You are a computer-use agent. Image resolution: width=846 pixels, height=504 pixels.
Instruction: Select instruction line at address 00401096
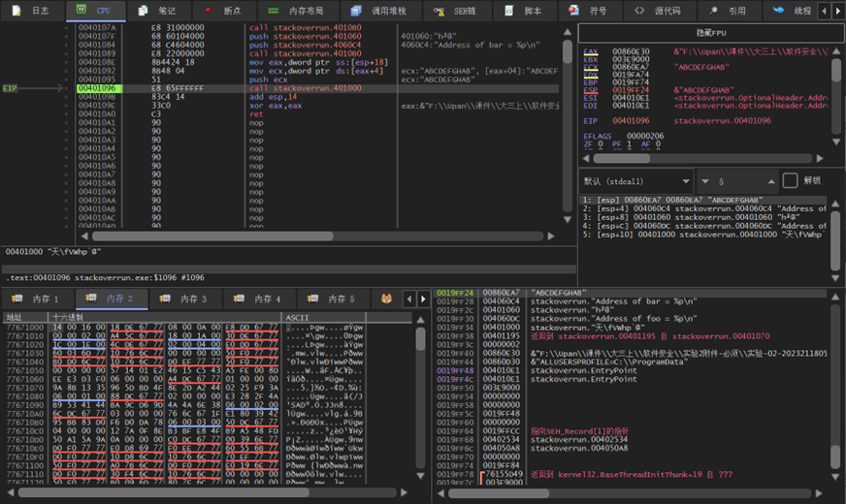(96, 88)
